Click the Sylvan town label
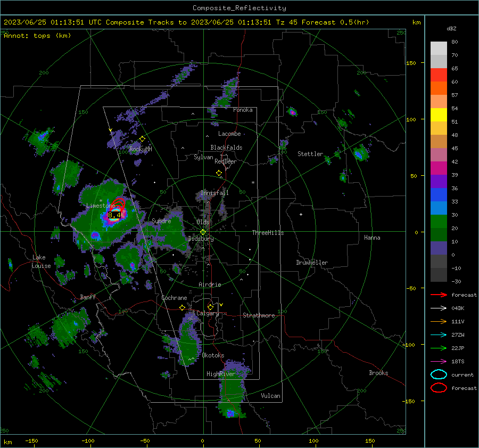 click(203, 157)
